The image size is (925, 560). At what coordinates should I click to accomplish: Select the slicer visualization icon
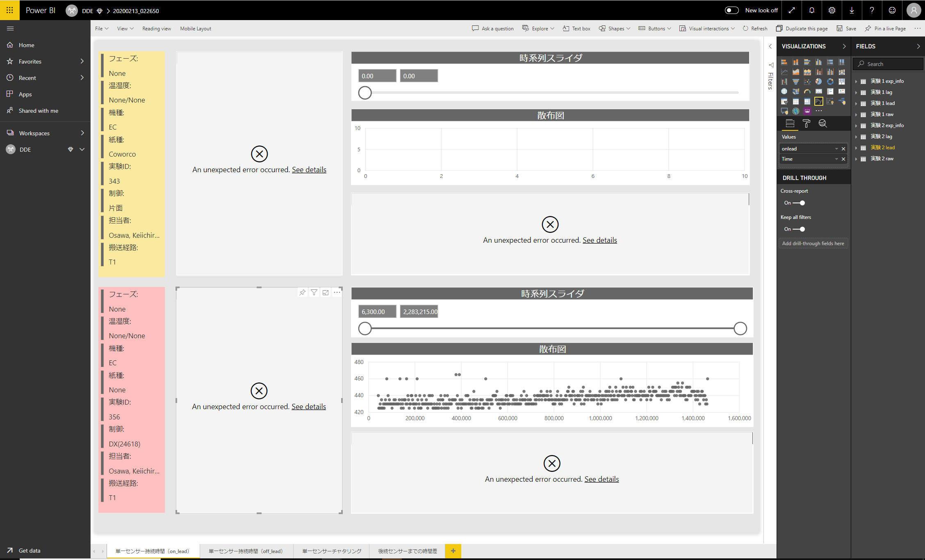click(784, 101)
